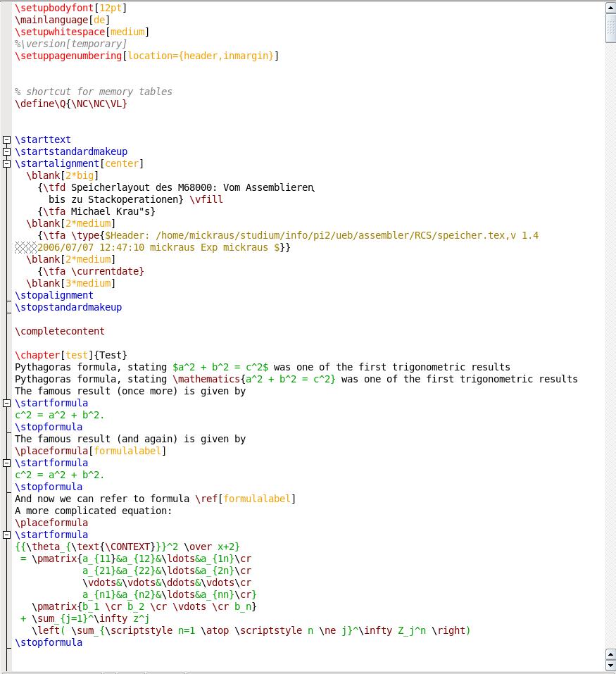Image resolution: width=616 pixels, height=674 pixels.
Task: Collapse the \starttext code fold
Action: [5, 139]
